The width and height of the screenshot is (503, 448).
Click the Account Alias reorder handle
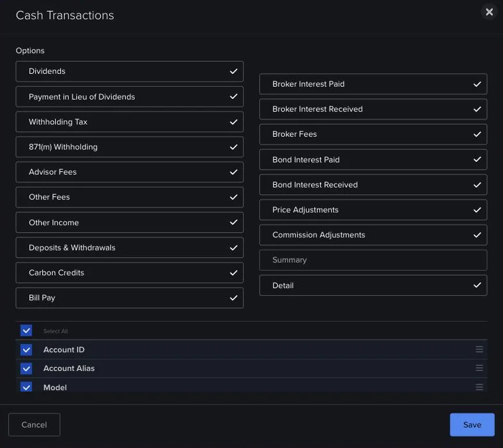click(x=479, y=368)
